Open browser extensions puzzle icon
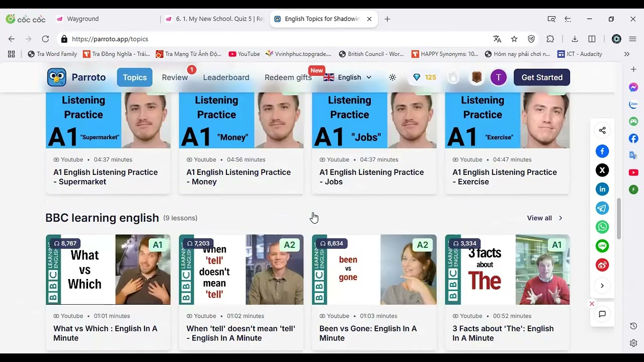The width and height of the screenshot is (644, 362). [x=550, y=39]
